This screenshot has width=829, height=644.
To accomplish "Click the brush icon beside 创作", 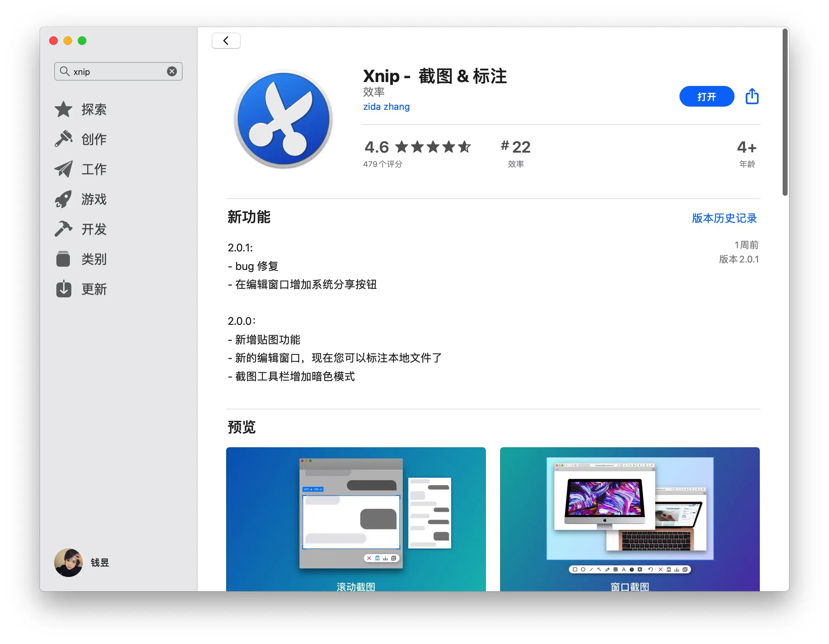I will click(63, 139).
